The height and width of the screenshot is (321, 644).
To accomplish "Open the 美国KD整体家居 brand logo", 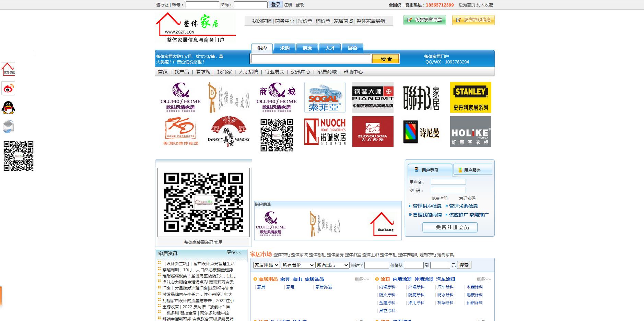I will (180, 132).
